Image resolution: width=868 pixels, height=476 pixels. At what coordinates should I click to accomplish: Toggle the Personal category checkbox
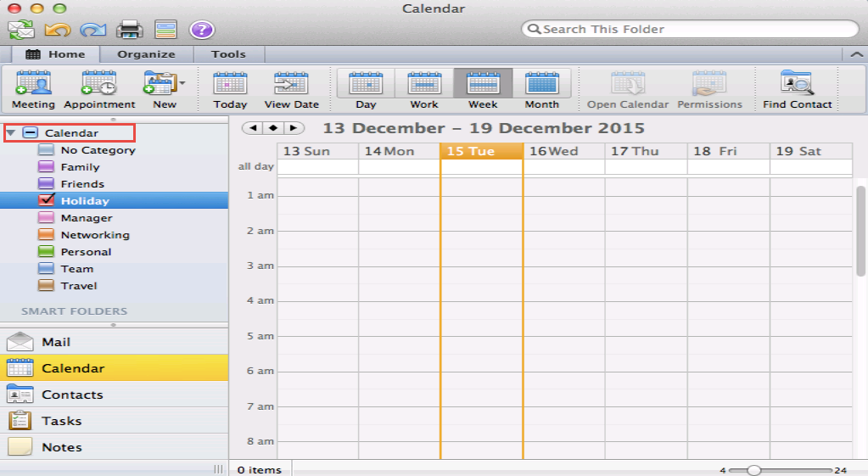point(46,251)
